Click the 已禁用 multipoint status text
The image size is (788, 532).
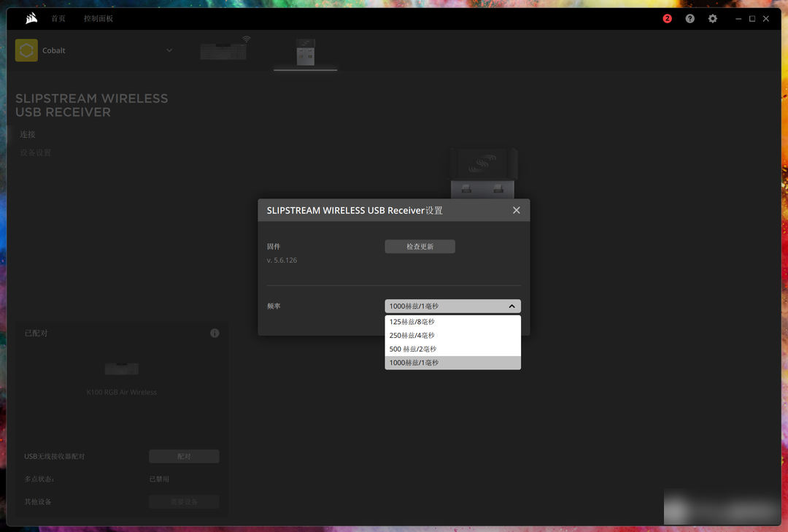159,479
